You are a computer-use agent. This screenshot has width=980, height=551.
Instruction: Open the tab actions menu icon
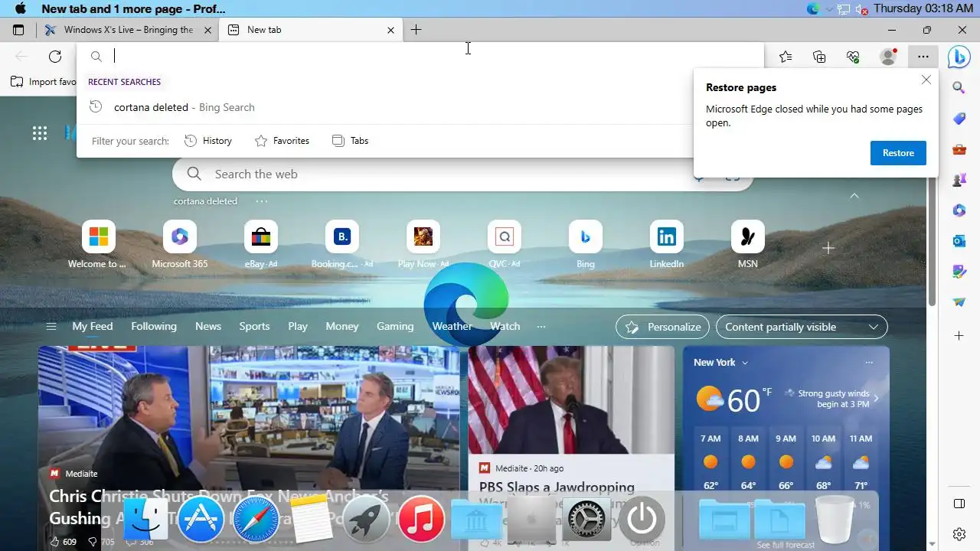click(x=18, y=30)
